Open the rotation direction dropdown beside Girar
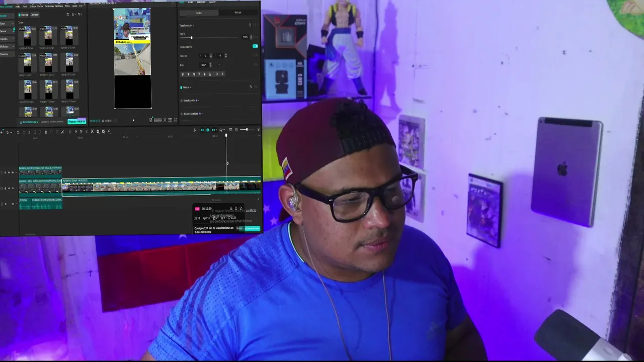 (x=219, y=65)
